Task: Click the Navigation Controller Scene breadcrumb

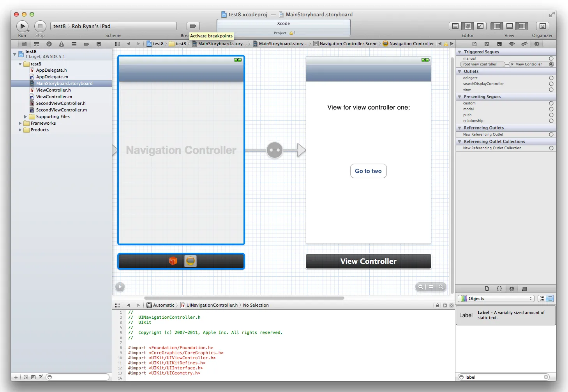Action: [346, 44]
